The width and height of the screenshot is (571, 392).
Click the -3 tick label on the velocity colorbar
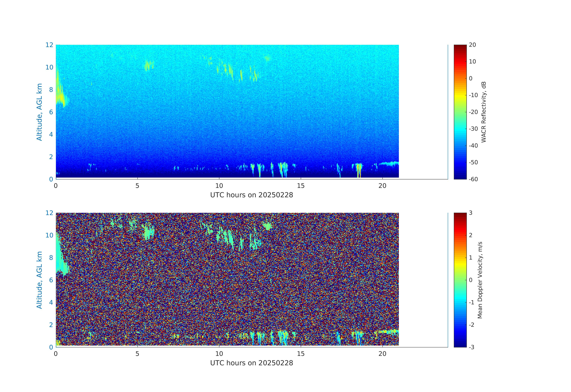471,347
